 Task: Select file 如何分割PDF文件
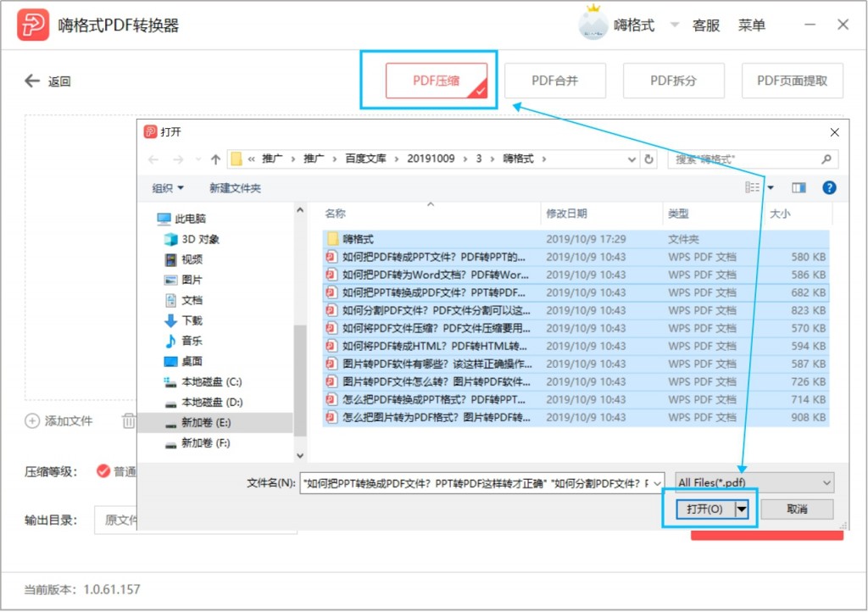[x=576, y=310]
